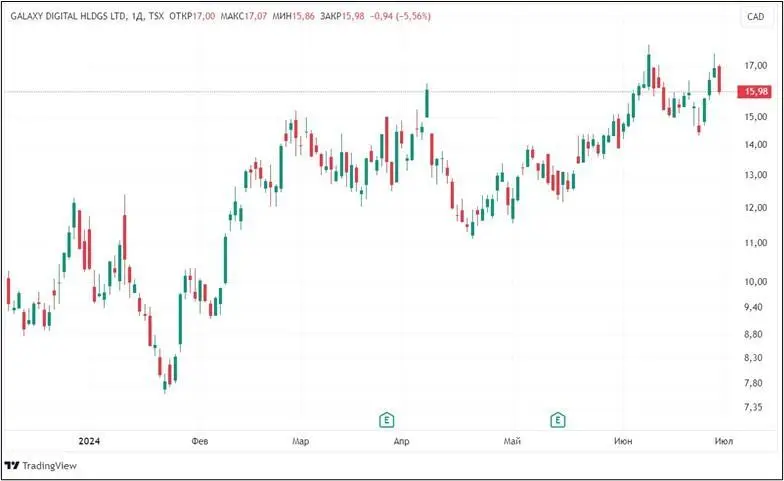Open the CAD currency selector

point(755,17)
